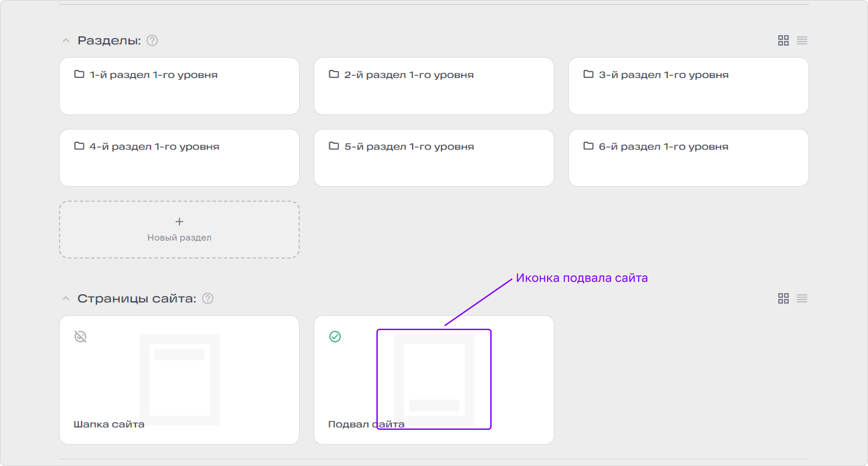Image resolution: width=868 pixels, height=466 pixels.
Task: Switch Разделы to grid view
Action: [x=783, y=41]
